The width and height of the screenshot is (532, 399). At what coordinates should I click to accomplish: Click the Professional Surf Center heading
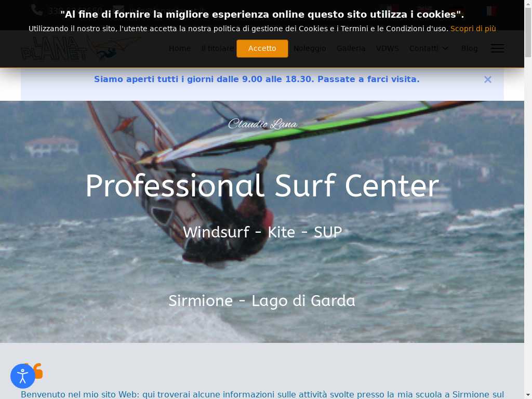click(262, 185)
